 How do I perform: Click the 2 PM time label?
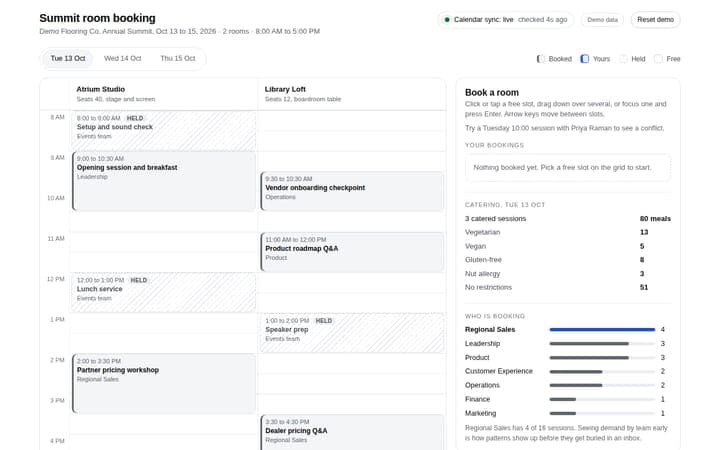click(57, 360)
